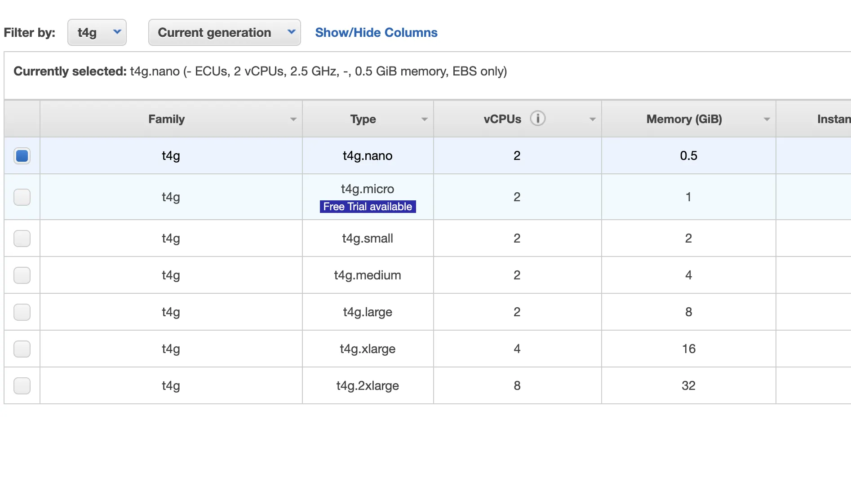Tick the t4g.small instance checkbox
Viewport: 851px width, 504px height.
click(x=22, y=239)
